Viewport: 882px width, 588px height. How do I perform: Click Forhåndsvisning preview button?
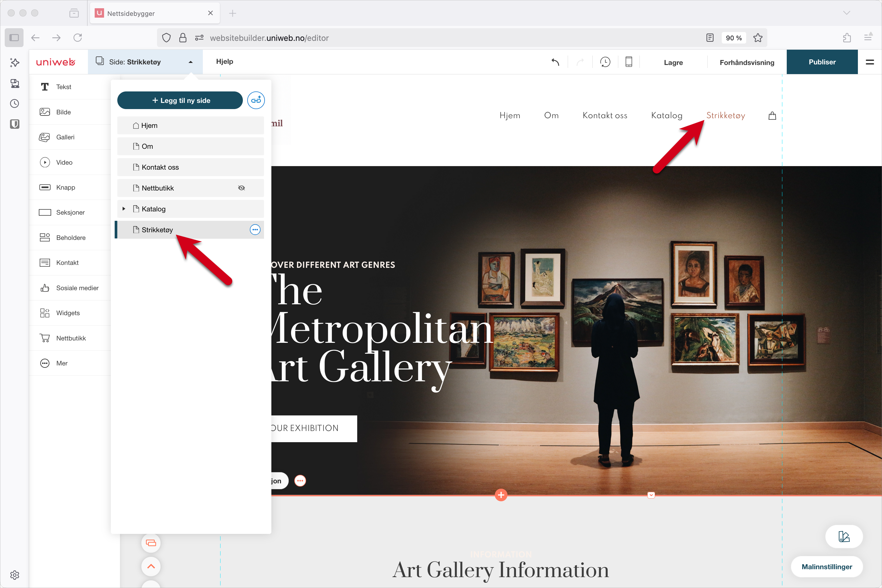pos(747,62)
